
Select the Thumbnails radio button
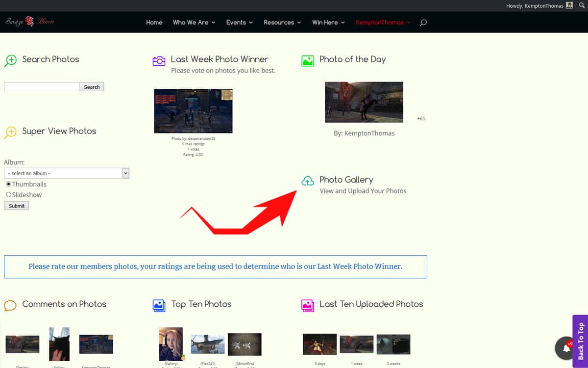(8, 184)
